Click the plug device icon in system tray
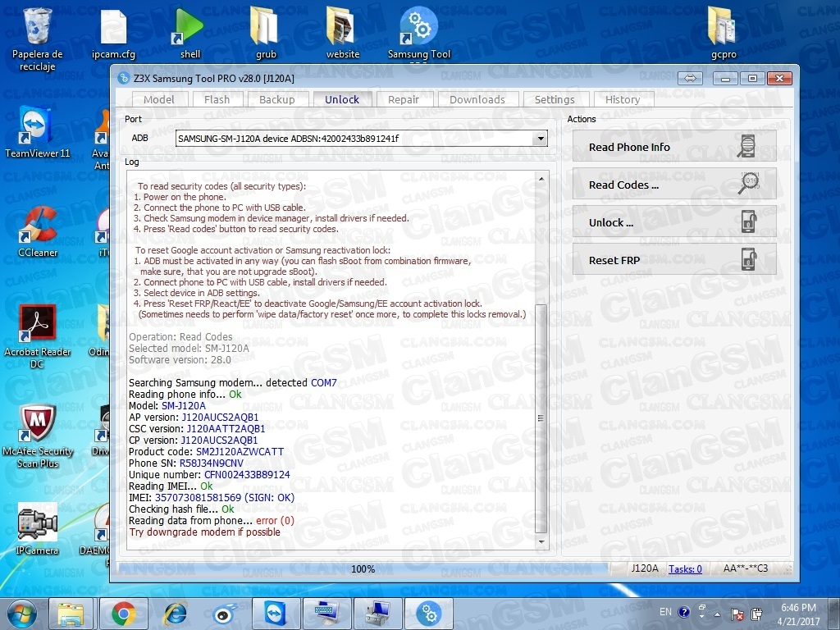Screen dimensions: 840x630 click(x=756, y=614)
